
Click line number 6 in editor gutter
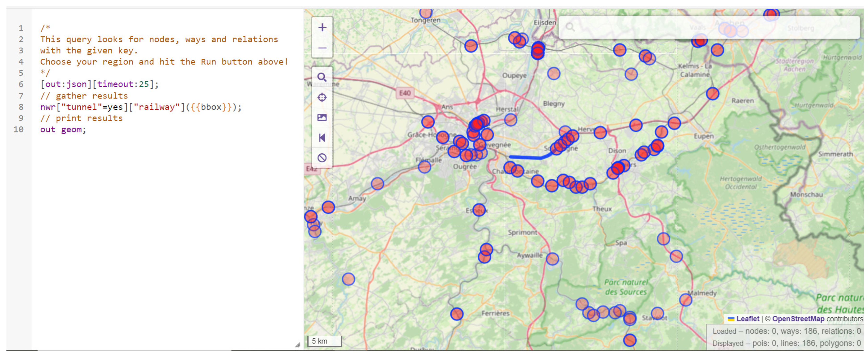tap(21, 84)
